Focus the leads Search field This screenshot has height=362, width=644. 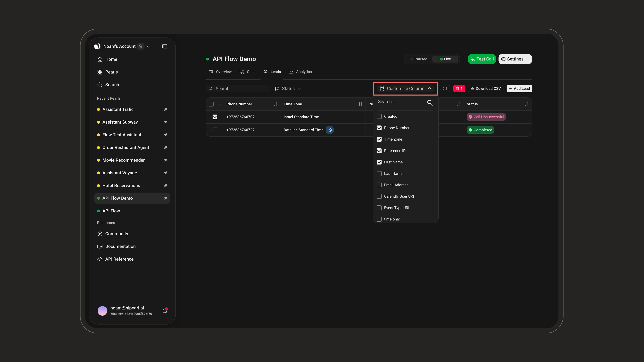point(237,89)
